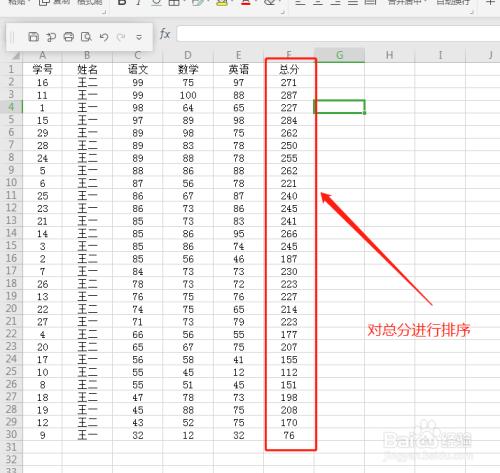Select the total score cell 271

click(289, 82)
